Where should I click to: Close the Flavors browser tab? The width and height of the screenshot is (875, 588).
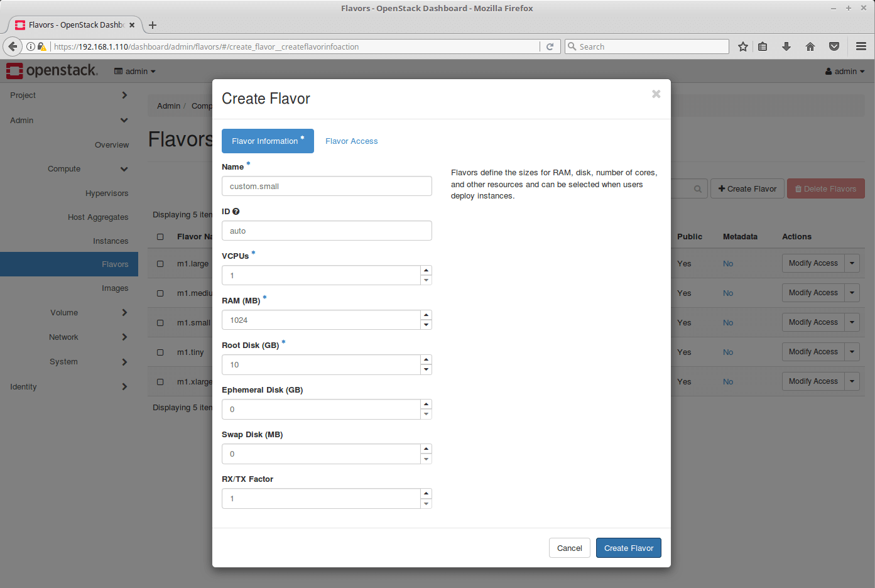click(132, 25)
